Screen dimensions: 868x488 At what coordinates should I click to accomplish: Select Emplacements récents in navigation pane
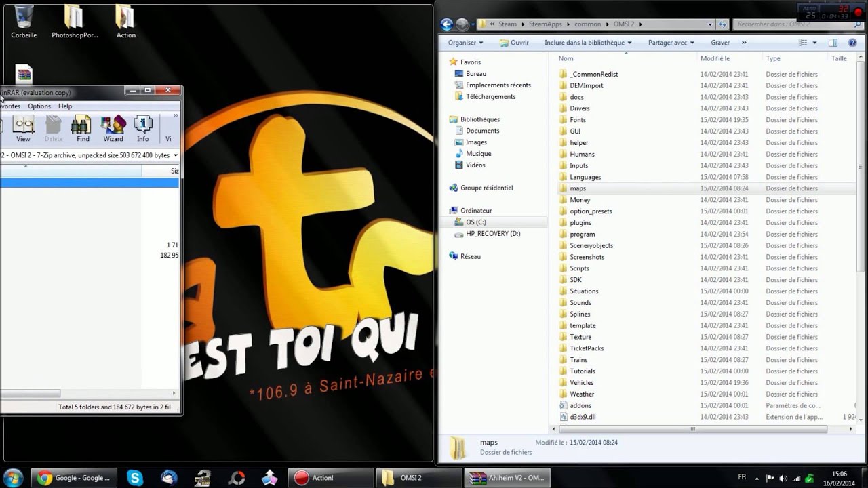[498, 85]
